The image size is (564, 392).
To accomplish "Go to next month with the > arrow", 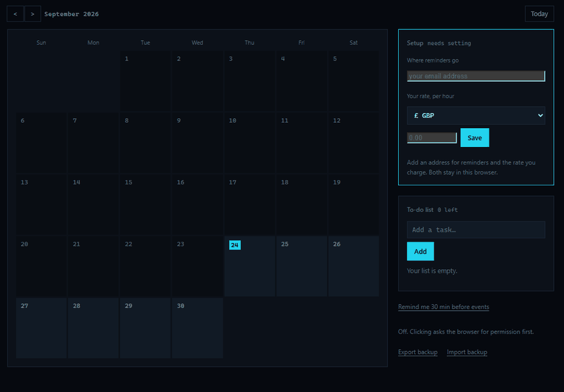I will coord(32,14).
